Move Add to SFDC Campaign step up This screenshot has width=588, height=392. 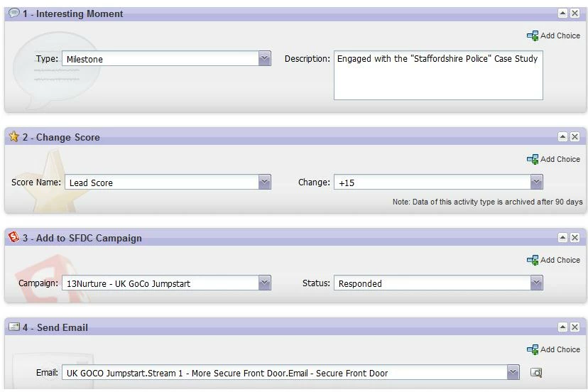click(562, 237)
